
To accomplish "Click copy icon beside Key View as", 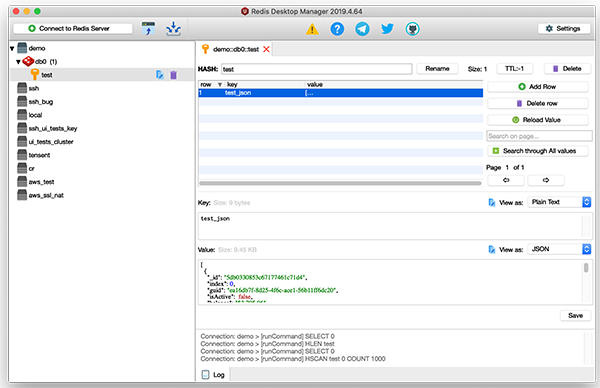I will pos(492,202).
